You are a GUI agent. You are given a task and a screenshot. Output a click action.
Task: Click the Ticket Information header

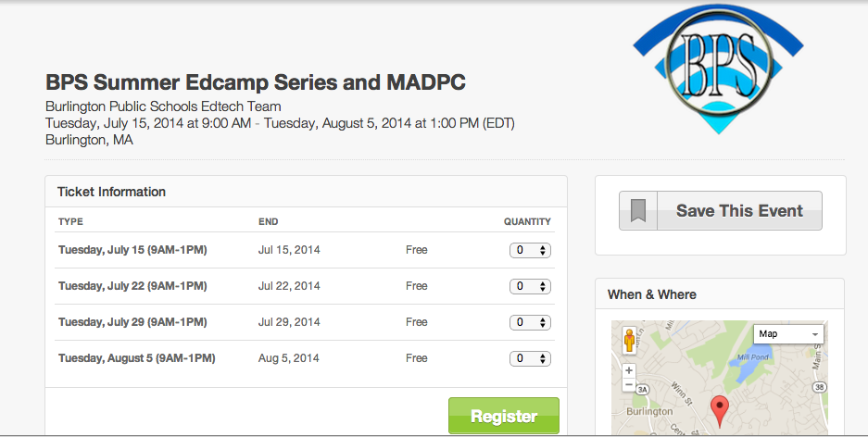[111, 192]
